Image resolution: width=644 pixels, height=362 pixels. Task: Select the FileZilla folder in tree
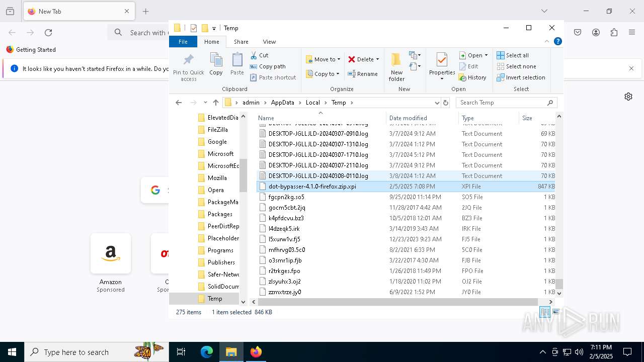tap(217, 130)
